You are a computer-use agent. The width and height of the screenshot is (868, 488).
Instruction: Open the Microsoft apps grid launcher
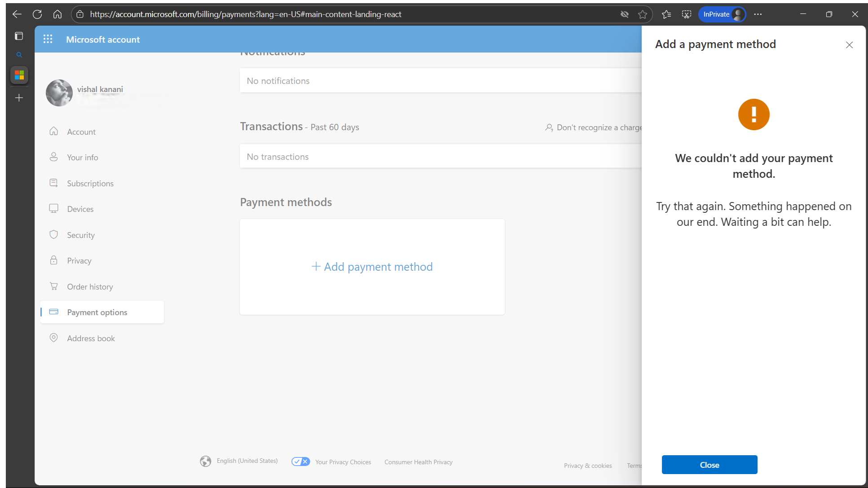click(48, 39)
